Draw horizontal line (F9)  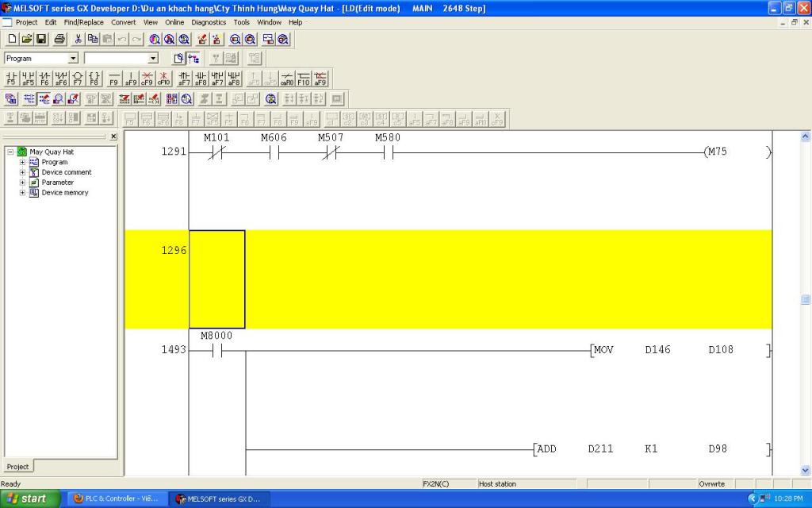[114, 79]
